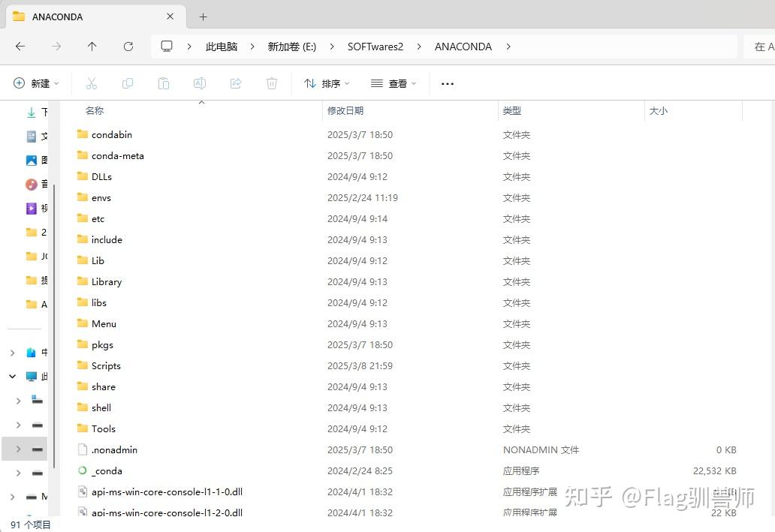Sort by 大小 column header
This screenshot has width=775, height=532.
coord(659,110)
